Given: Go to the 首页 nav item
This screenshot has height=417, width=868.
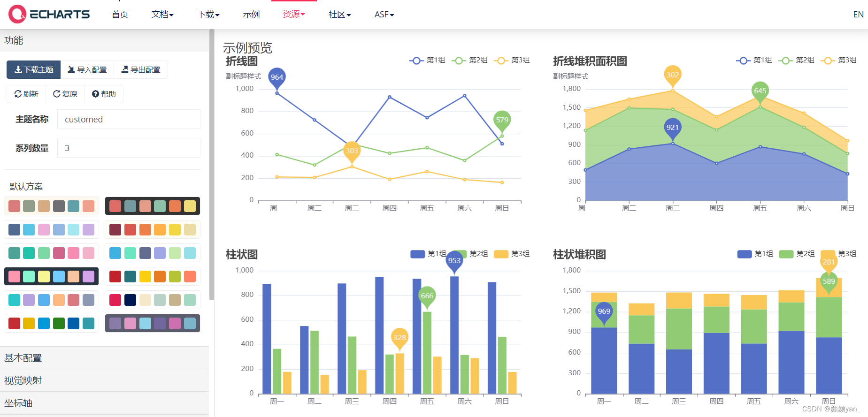Looking at the screenshot, I should (x=120, y=15).
